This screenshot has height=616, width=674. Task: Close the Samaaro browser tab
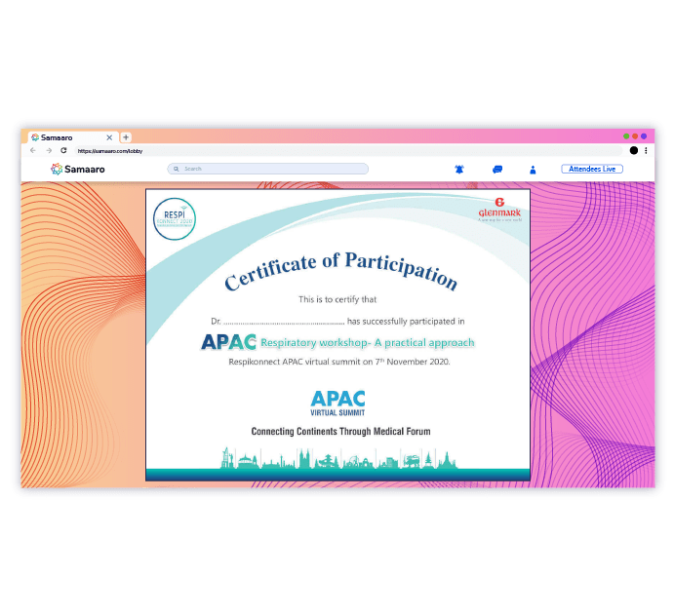tap(109, 137)
